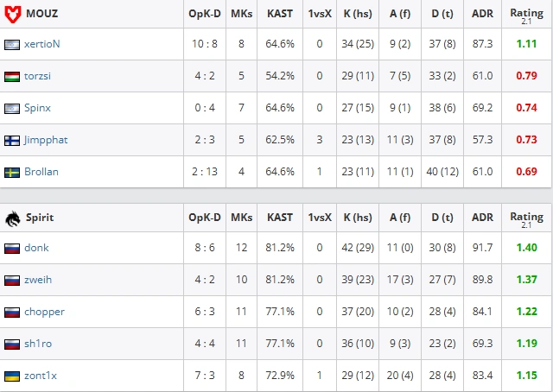Click the Ukrainian flag beside zont1x

pyautogui.click(x=12, y=376)
